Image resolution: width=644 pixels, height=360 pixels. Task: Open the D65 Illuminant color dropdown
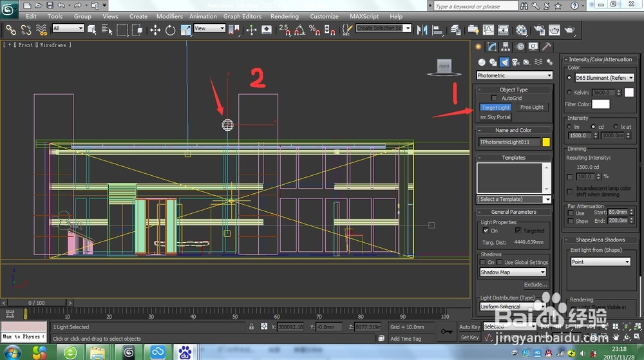click(x=604, y=77)
